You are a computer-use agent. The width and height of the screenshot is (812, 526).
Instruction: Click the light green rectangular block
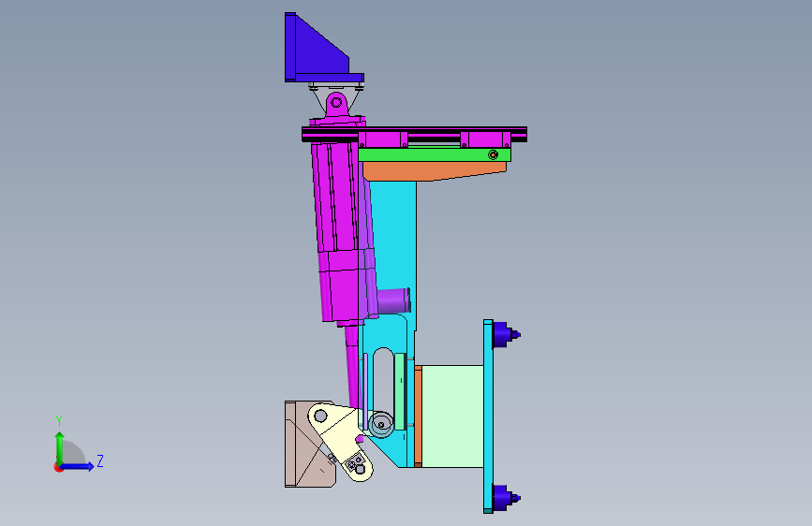point(453,416)
